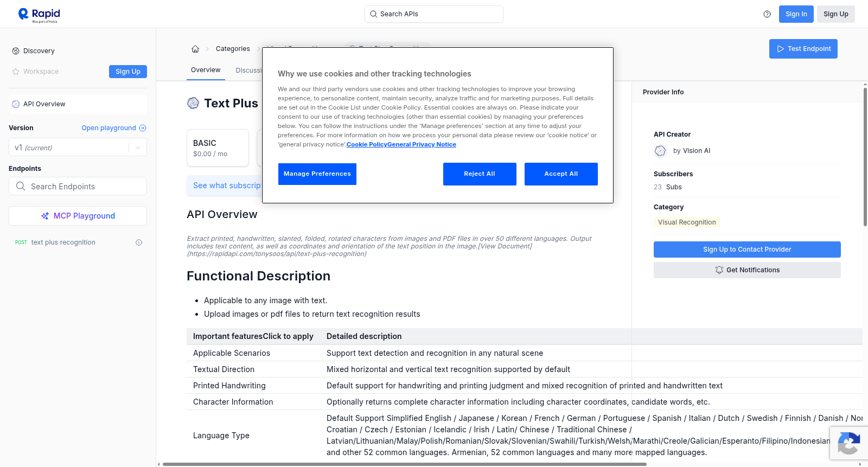Image resolution: width=868 pixels, height=467 pixels.
Task: Click the reCAPTCHA badge
Action: (849, 443)
